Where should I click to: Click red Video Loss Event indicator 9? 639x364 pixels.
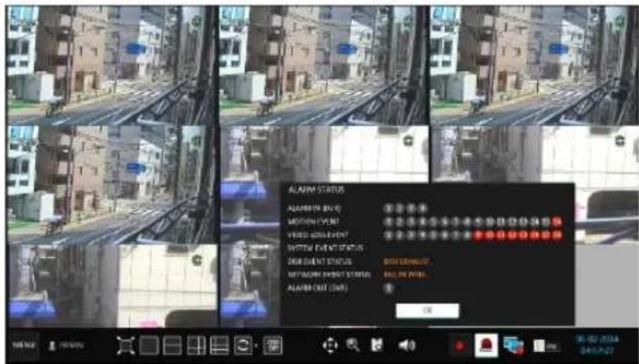pyautogui.click(x=478, y=235)
